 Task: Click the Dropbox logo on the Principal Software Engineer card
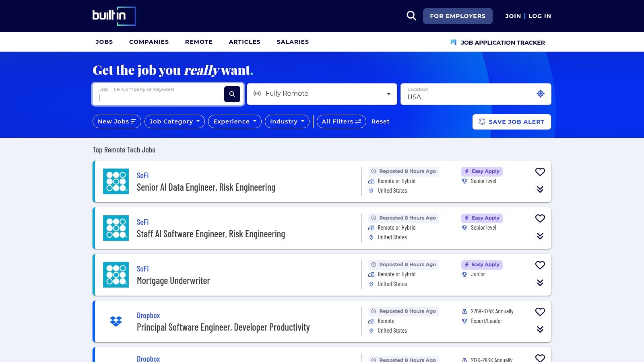coord(116,321)
